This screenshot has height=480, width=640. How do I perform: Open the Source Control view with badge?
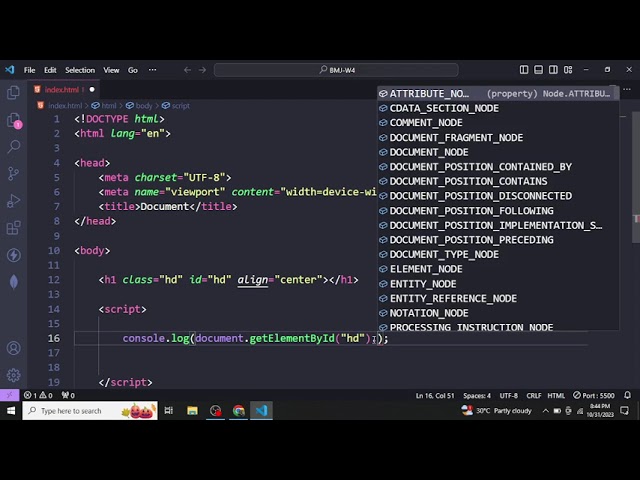coord(14,120)
